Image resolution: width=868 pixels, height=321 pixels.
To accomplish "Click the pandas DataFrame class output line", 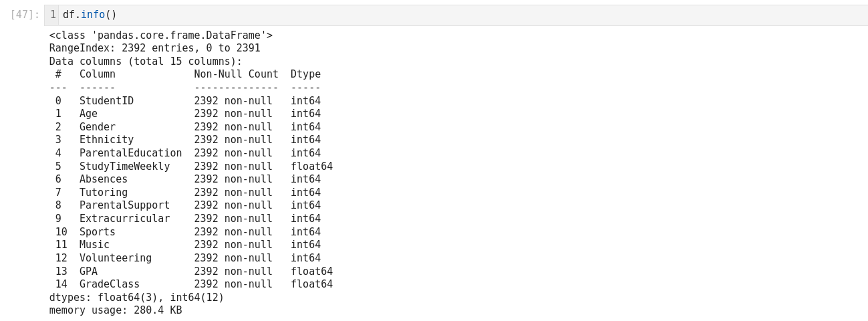I will click(160, 35).
